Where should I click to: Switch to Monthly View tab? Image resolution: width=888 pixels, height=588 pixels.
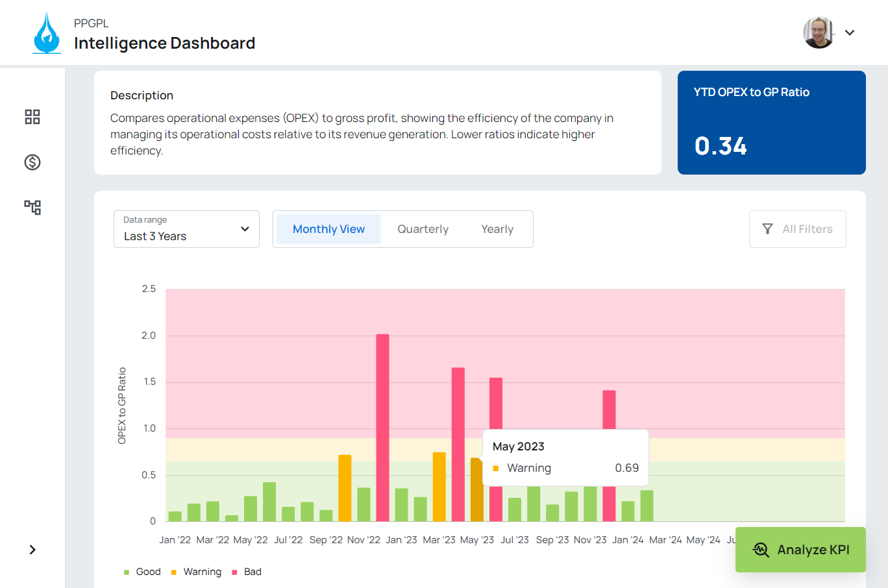click(x=328, y=229)
